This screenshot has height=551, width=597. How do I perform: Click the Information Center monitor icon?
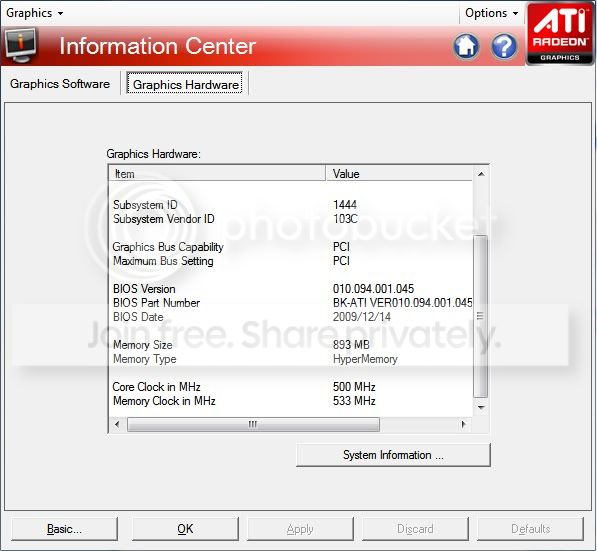tap(21, 46)
